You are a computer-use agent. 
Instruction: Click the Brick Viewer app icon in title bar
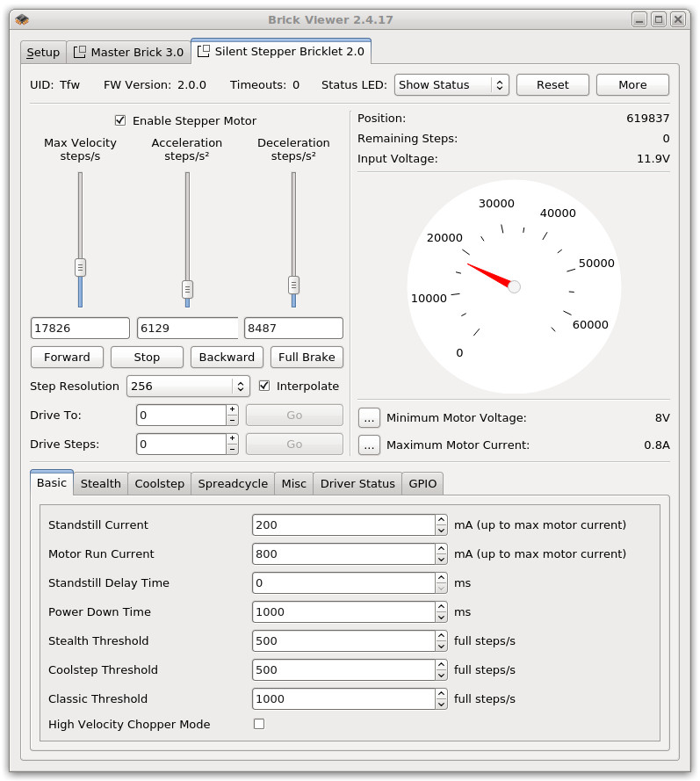23,19
